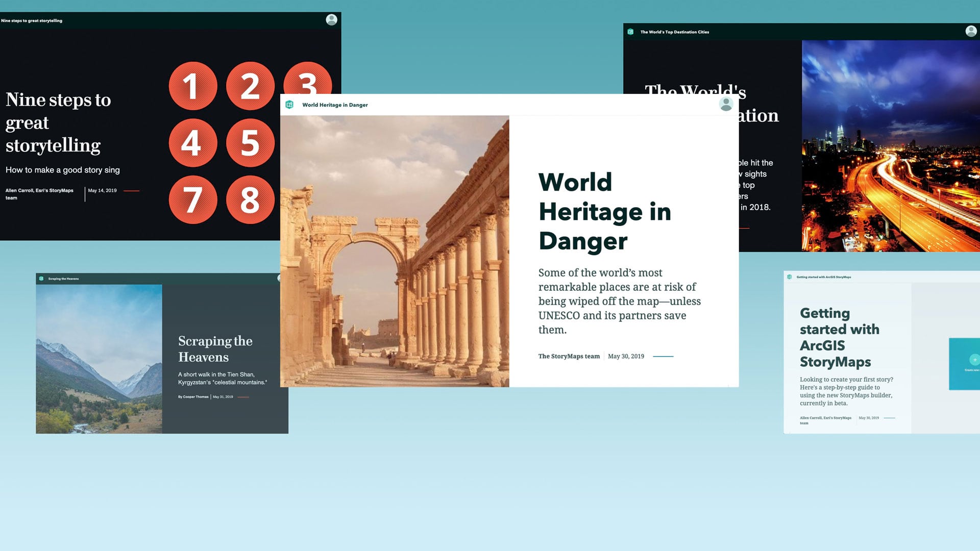Viewport: 980px width, 551px height.
Task: Open profile avatar in World Heritage header
Action: pyautogui.click(x=726, y=104)
